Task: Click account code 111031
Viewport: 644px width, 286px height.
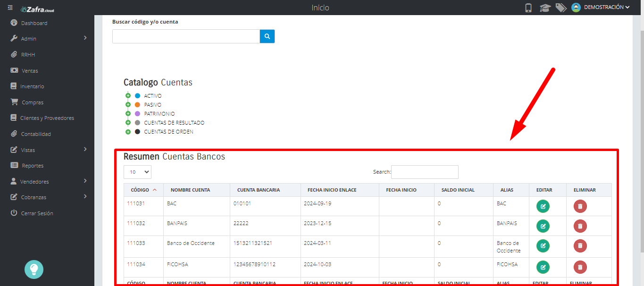Action: pyautogui.click(x=136, y=203)
